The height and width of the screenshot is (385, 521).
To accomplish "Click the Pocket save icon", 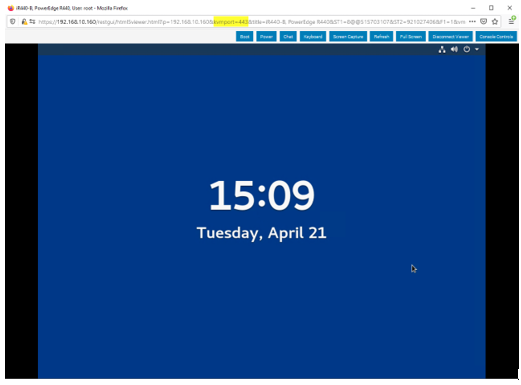I will point(483,21).
